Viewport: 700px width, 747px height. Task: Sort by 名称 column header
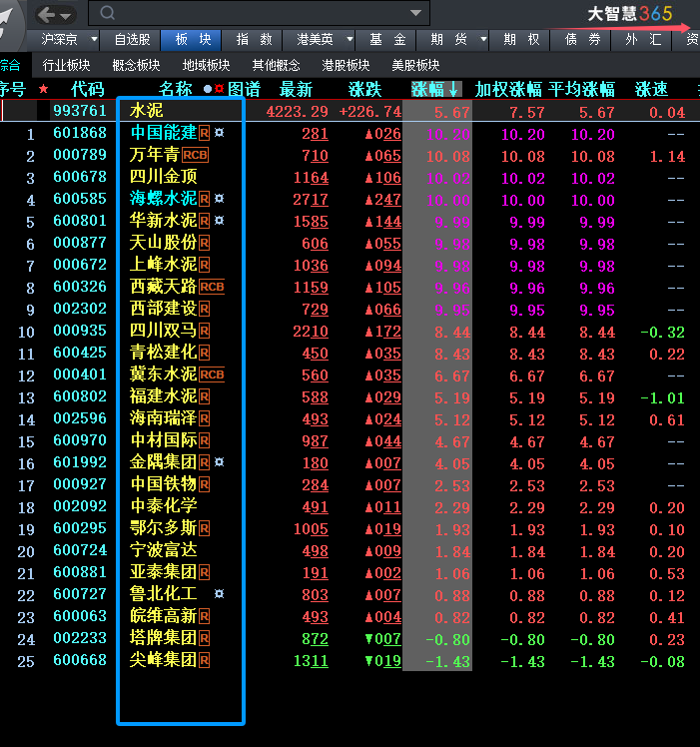pyautogui.click(x=176, y=89)
